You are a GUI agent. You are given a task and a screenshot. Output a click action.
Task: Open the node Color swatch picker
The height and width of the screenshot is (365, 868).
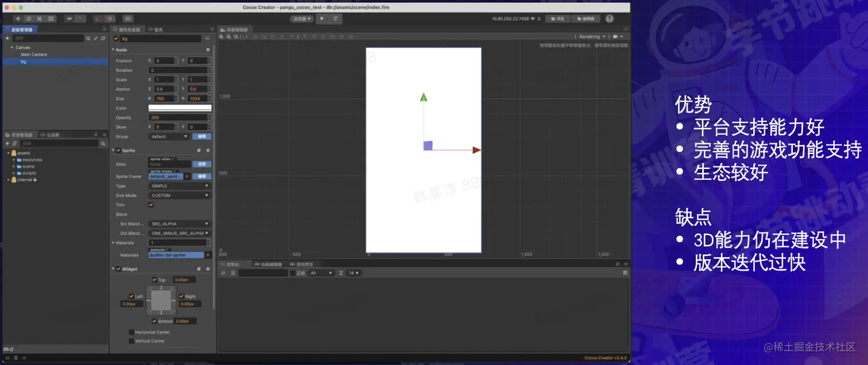(180, 108)
